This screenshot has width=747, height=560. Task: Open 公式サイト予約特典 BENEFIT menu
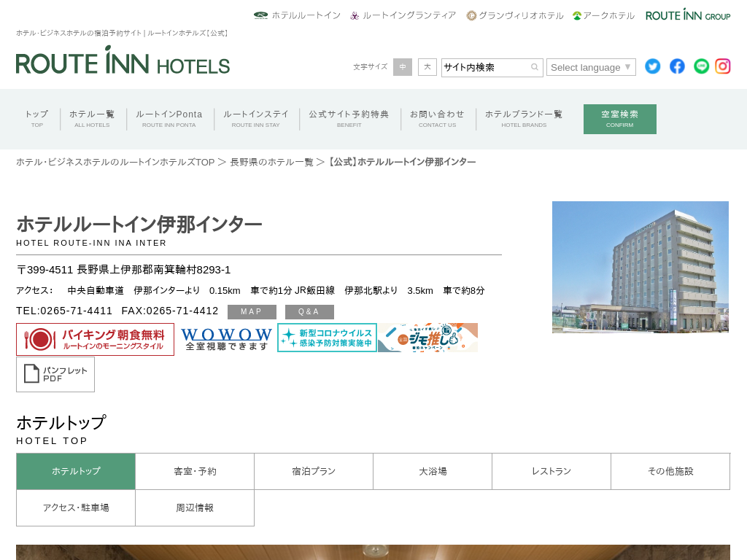[349, 119]
